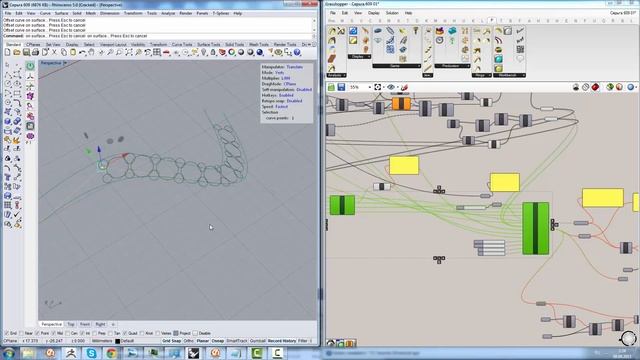Image resolution: width=640 pixels, height=360 pixels.
Task: Open Grasshopper zoom percentage dropdown
Action: pyautogui.click(x=370, y=87)
